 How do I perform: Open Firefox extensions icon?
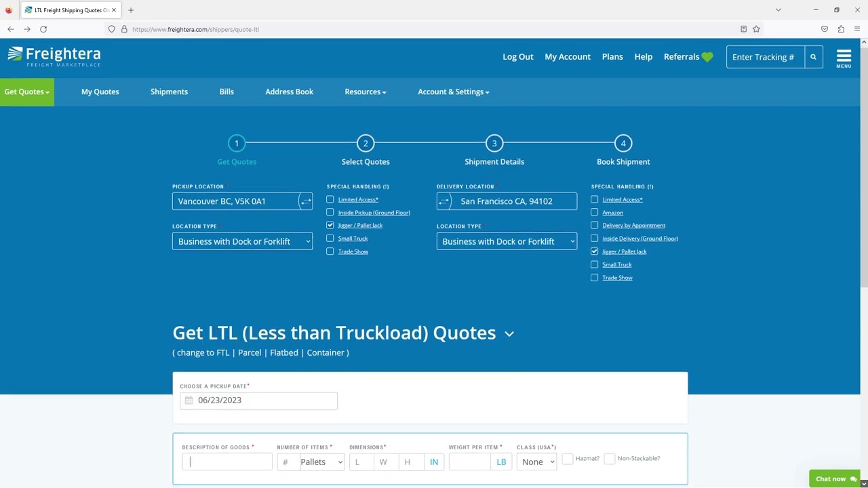[841, 29]
